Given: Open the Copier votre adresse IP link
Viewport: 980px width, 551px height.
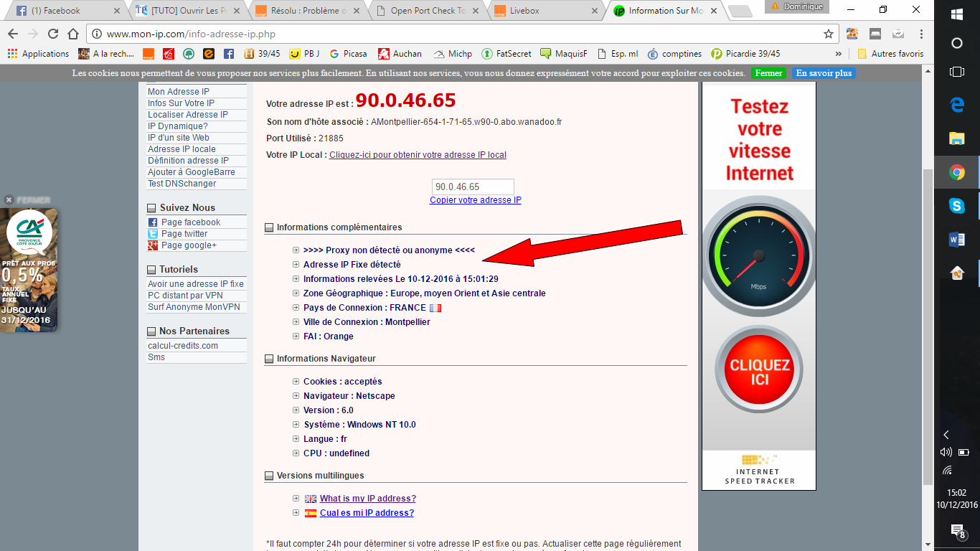Looking at the screenshot, I should pos(475,200).
